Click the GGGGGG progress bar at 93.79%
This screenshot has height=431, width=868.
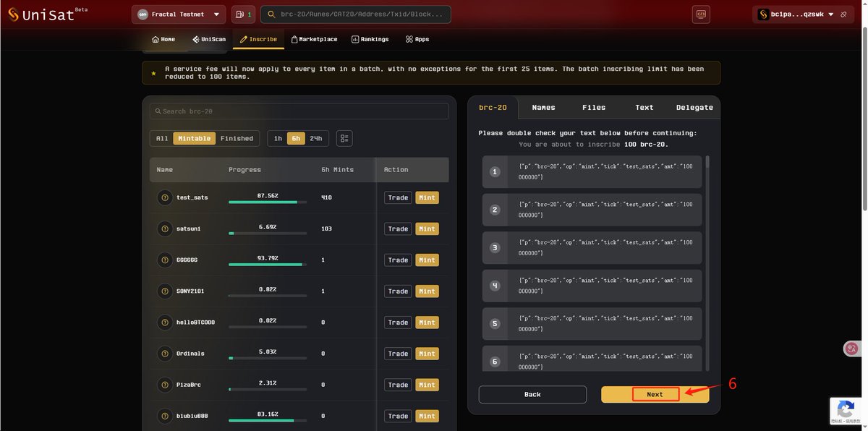[x=268, y=265]
